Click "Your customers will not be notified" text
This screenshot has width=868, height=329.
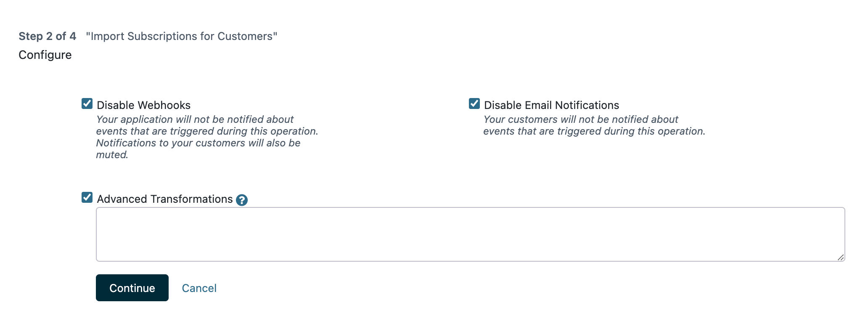(x=581, y=119)
